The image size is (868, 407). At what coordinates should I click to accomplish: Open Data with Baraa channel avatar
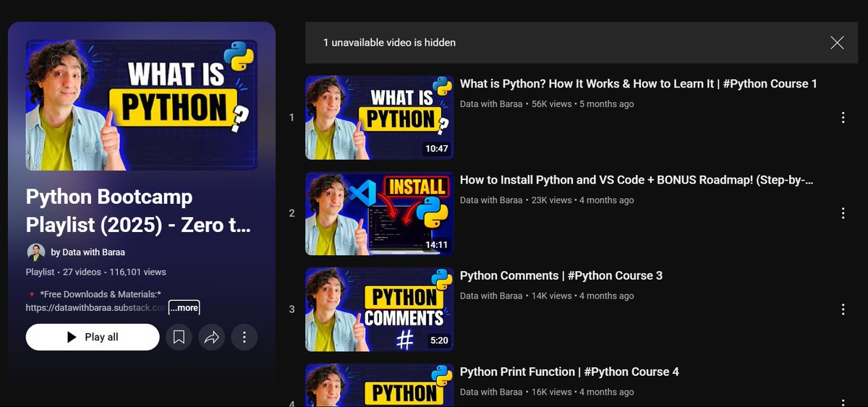click(x=36, y=252)
